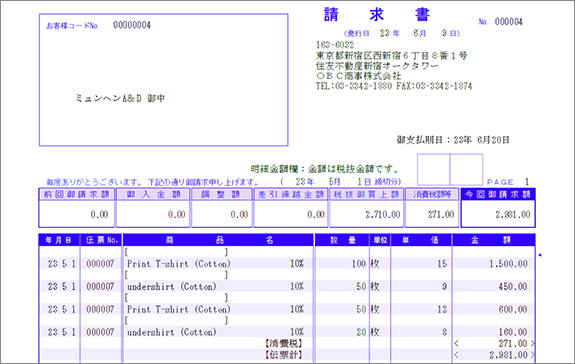Click the PAGE 1 indicator

tap(508, 182)
